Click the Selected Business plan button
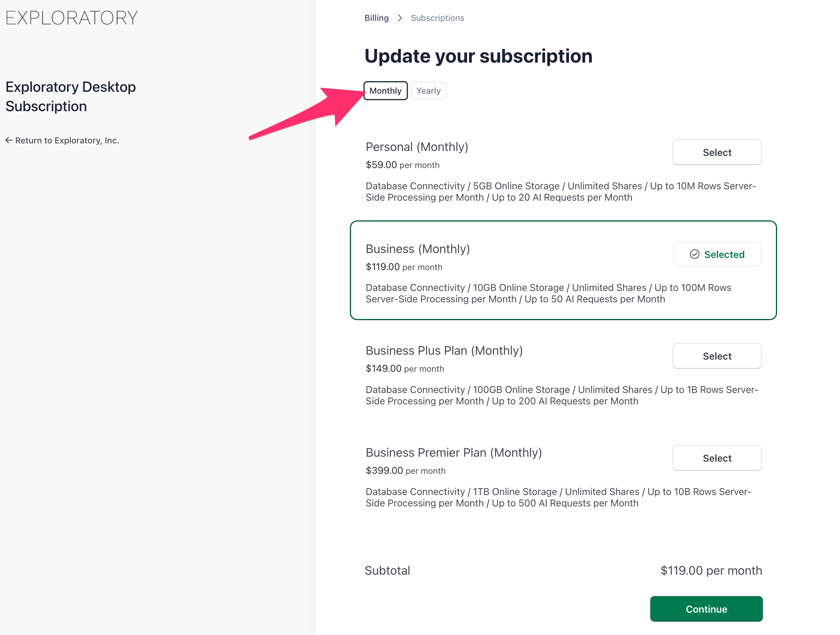Viewport: 840px width, 635px height. tap(716, 254)
